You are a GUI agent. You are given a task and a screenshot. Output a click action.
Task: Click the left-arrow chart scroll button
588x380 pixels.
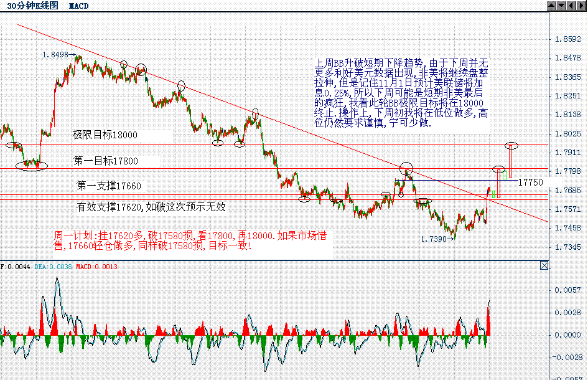[571, 5]
